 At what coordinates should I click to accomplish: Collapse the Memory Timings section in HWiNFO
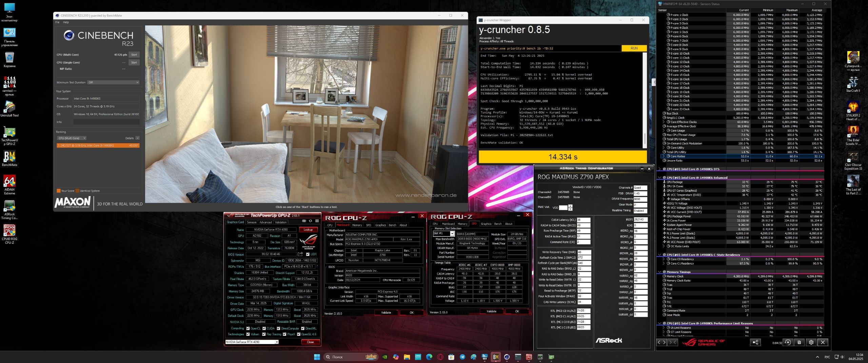click(659, 272)
